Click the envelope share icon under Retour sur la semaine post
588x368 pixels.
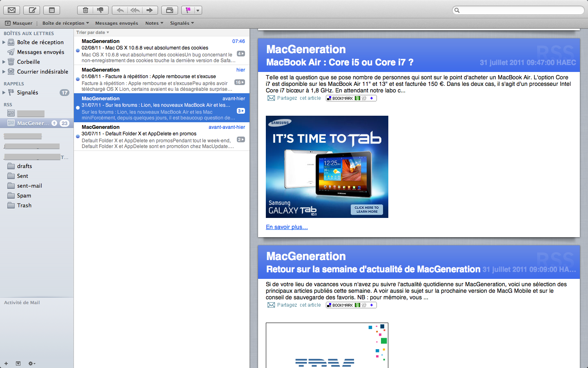tap(271, 305)
